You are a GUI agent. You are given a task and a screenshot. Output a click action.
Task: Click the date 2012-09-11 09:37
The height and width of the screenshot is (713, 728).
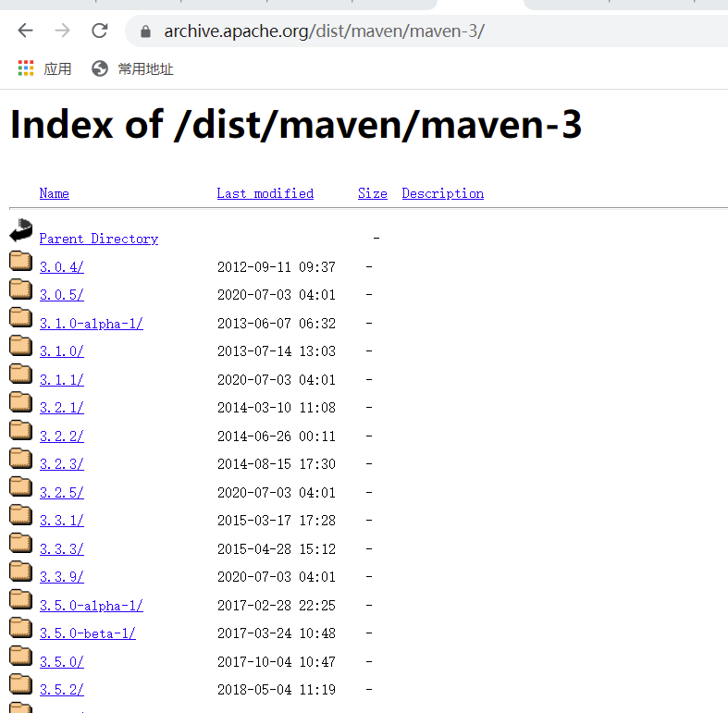[x=277, y=267]
